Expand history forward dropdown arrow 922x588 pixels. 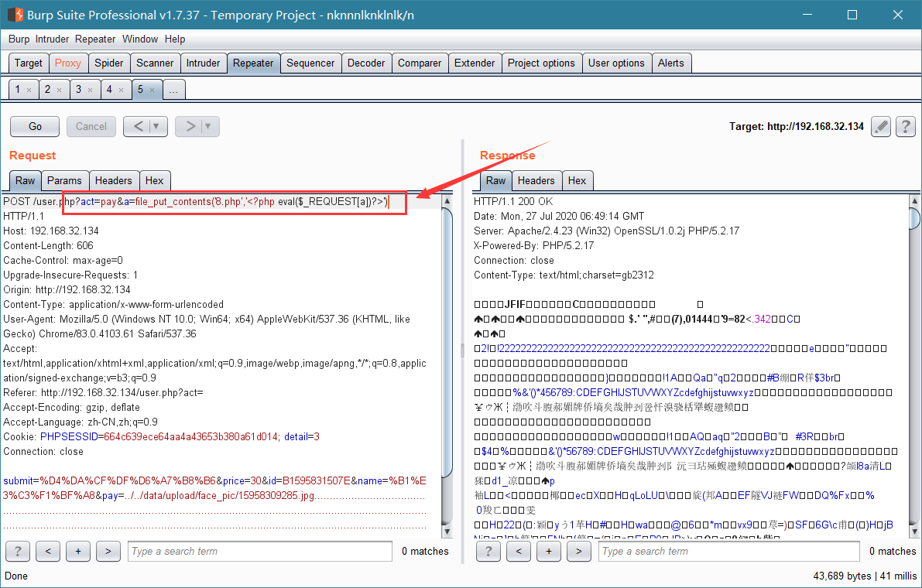209,126
